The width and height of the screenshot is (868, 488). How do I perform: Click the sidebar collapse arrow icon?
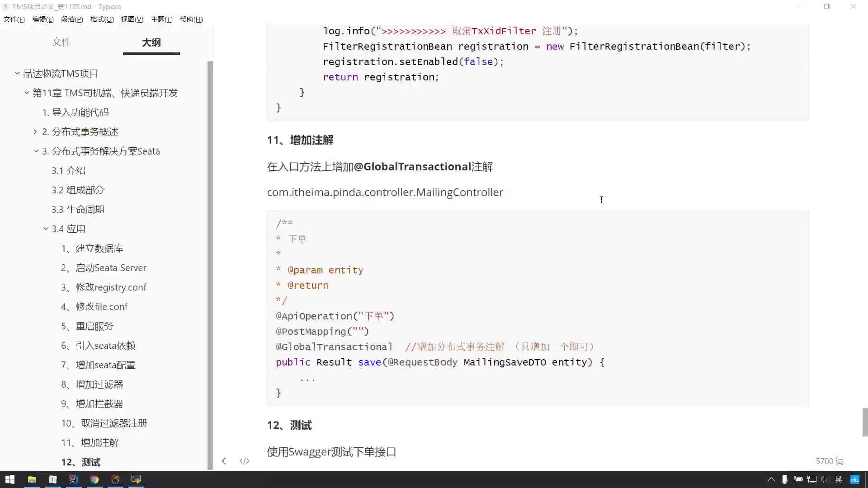(224, 461)
